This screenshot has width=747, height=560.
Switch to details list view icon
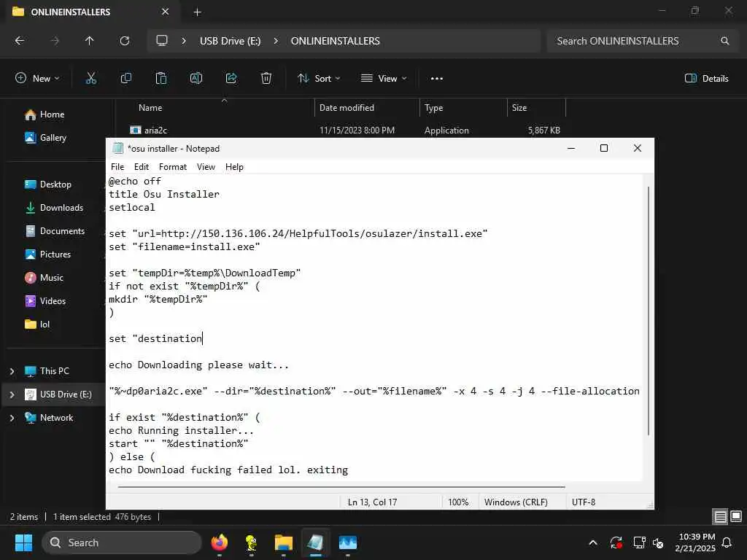click(720, 517)
